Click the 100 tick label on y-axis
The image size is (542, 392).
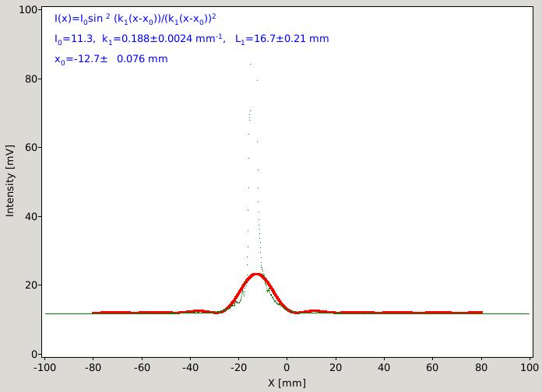(x=28, y=9)
